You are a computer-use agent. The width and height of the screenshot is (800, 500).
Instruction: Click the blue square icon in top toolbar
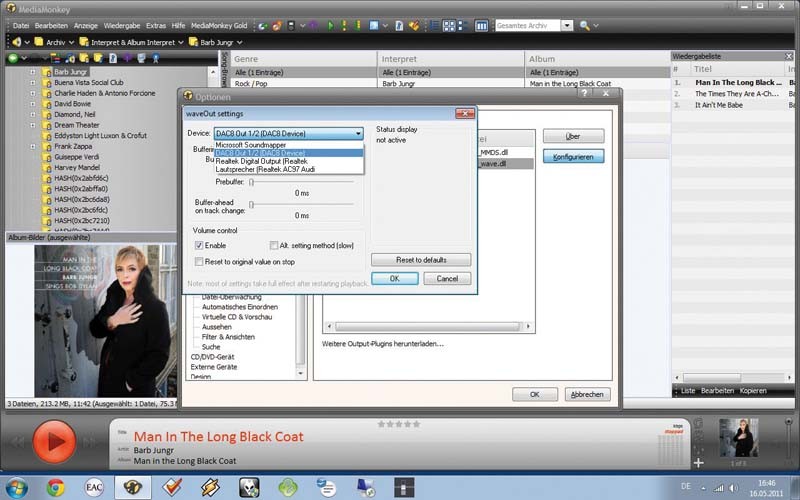(x=374, y=26)
